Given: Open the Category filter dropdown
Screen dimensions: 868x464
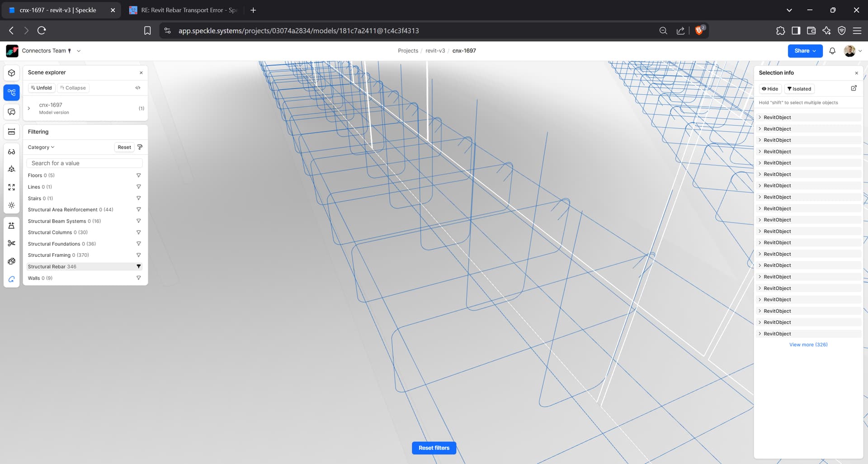Looking at the screenshot, I should (x=41, y=147).
